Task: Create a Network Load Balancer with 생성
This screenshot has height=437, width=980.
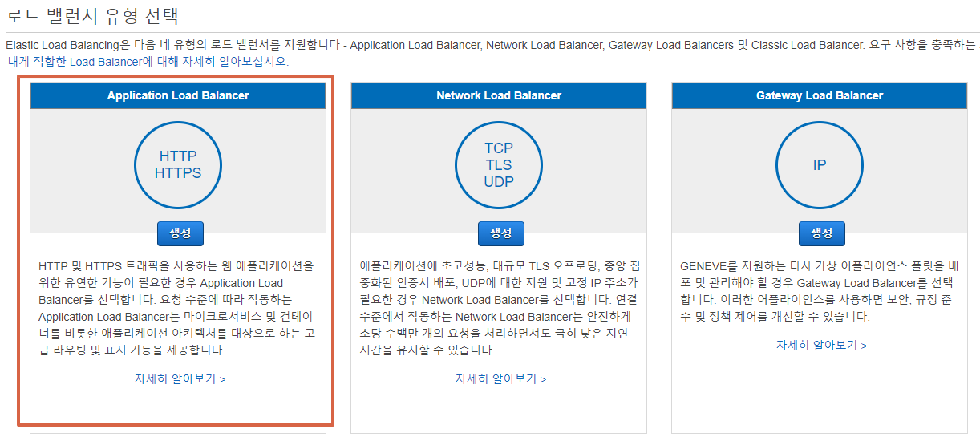Action: [501, 233]
